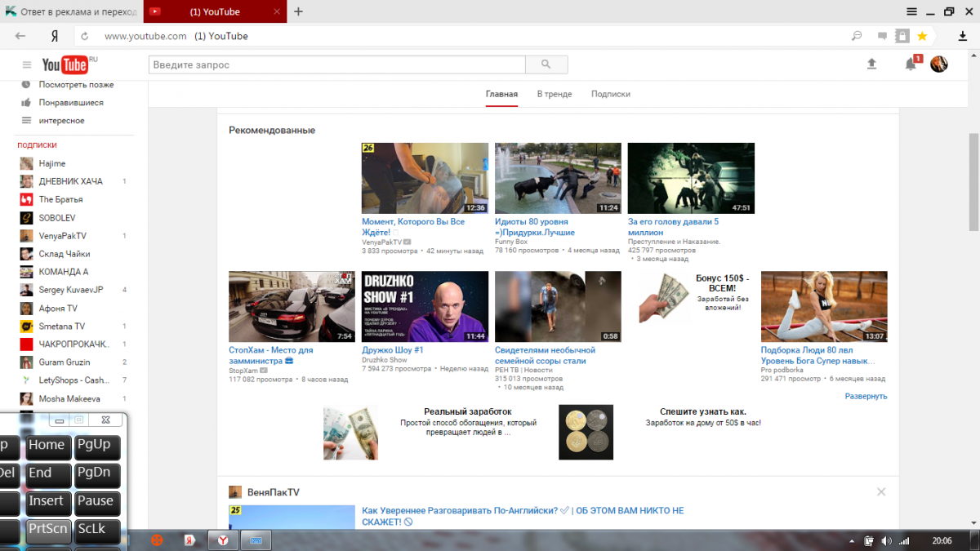Viewport: 980px width, 551px height.
Task: Open a new browser tab with plus
Action: coord(298,11)
